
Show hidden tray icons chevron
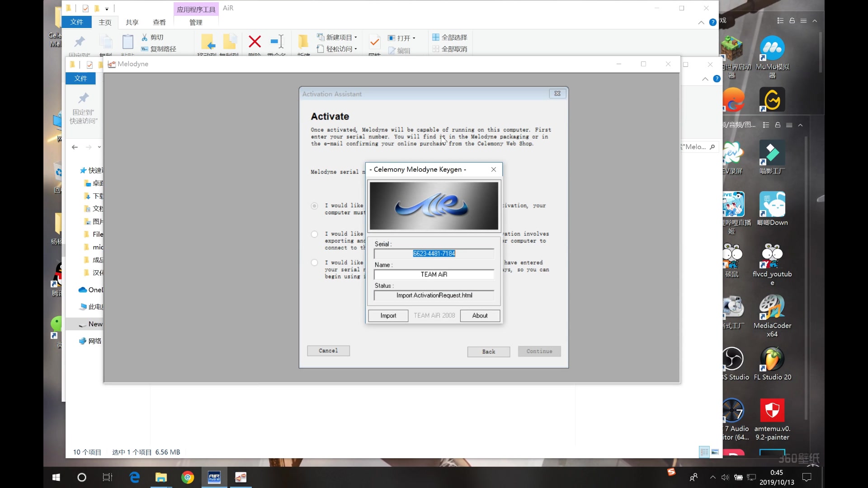[712, 477]
